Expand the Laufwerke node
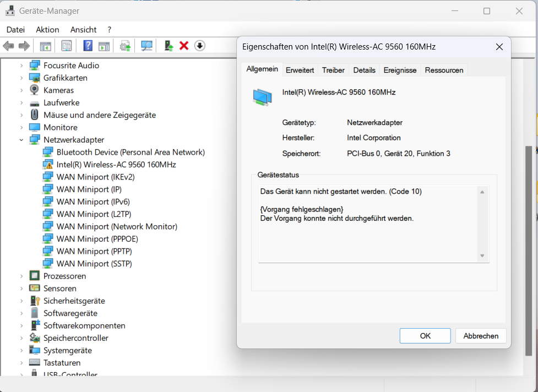 [x=21, y=102]
